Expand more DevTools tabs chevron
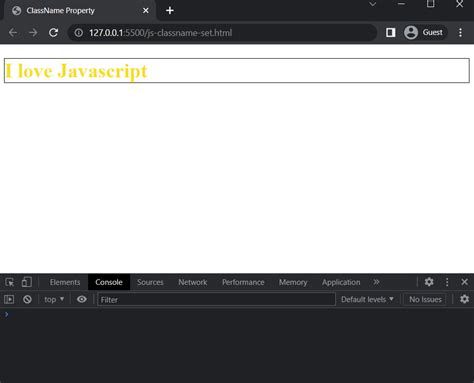Image resolution: width=474 pixels, height=383 pixels. [376, 282]
